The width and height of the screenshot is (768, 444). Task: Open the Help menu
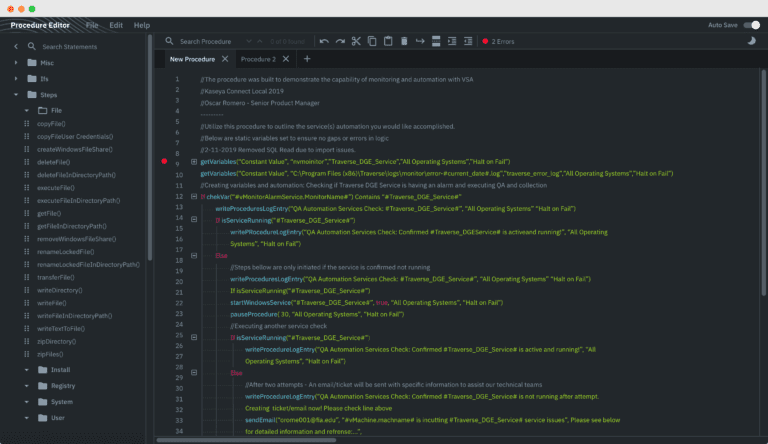(x=142, y=25)
